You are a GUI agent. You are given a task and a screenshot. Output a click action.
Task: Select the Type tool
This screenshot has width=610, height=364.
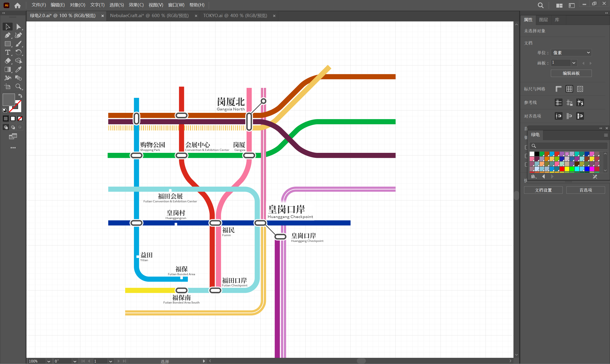pos(7,52)
